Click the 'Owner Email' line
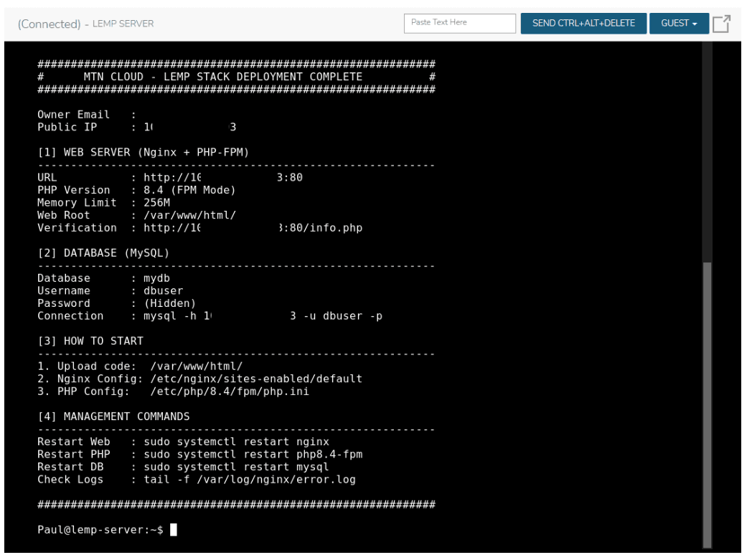 pos(87,115)
